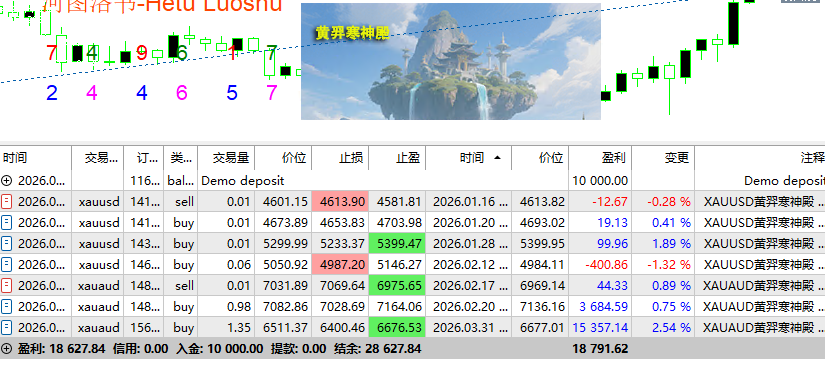Click buy order icon for 6511.37 row
Screen dimensions: 825x387
(x=7, y=328)
